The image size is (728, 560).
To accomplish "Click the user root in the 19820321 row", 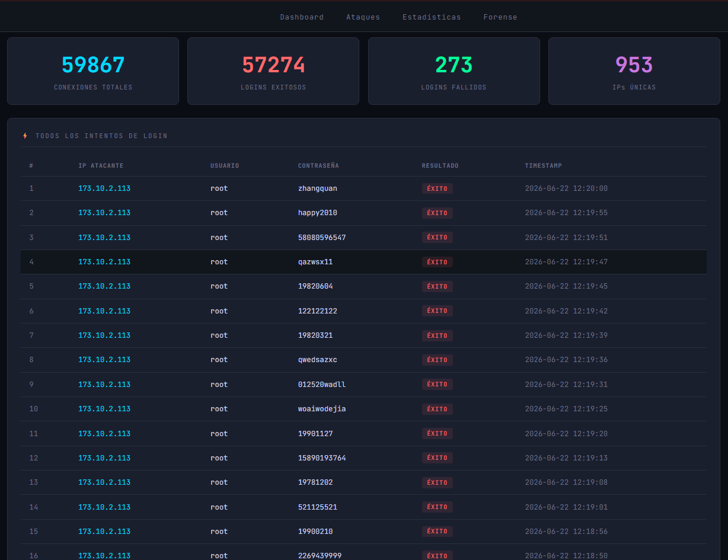I will pyautogui.click(x=219, y=335).
